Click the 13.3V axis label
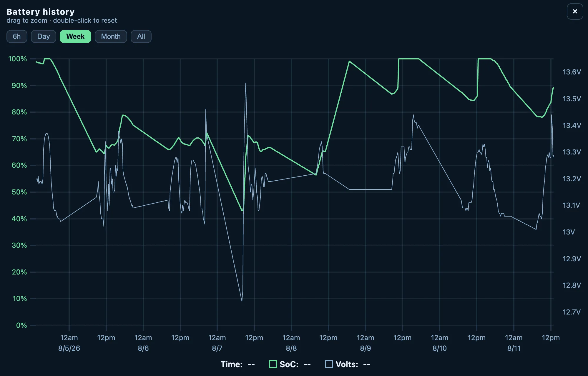 click(x=572, y=152)
